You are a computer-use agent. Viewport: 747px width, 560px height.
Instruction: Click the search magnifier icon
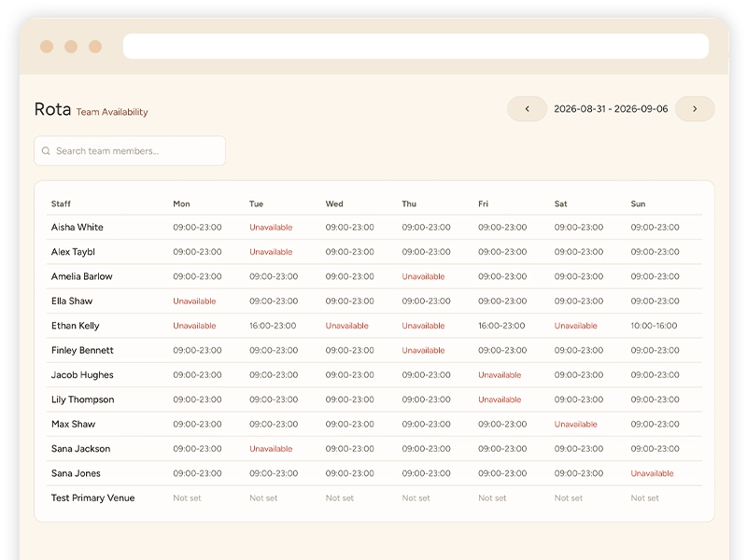[x=46, y=151]
